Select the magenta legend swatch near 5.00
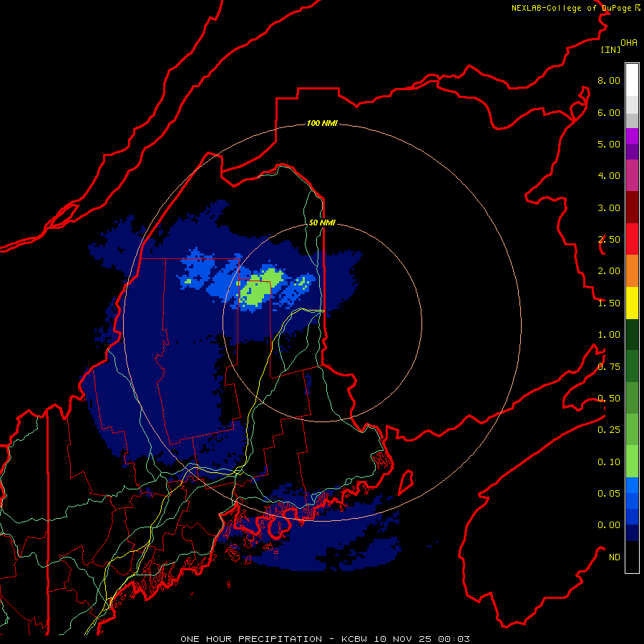644x644 pixels. (632, 136)
